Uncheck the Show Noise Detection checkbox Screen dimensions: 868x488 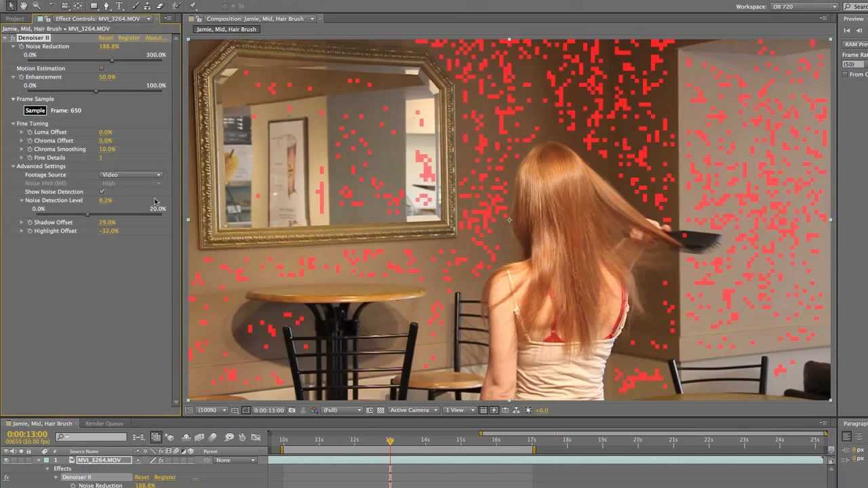(x=102, y=192)
